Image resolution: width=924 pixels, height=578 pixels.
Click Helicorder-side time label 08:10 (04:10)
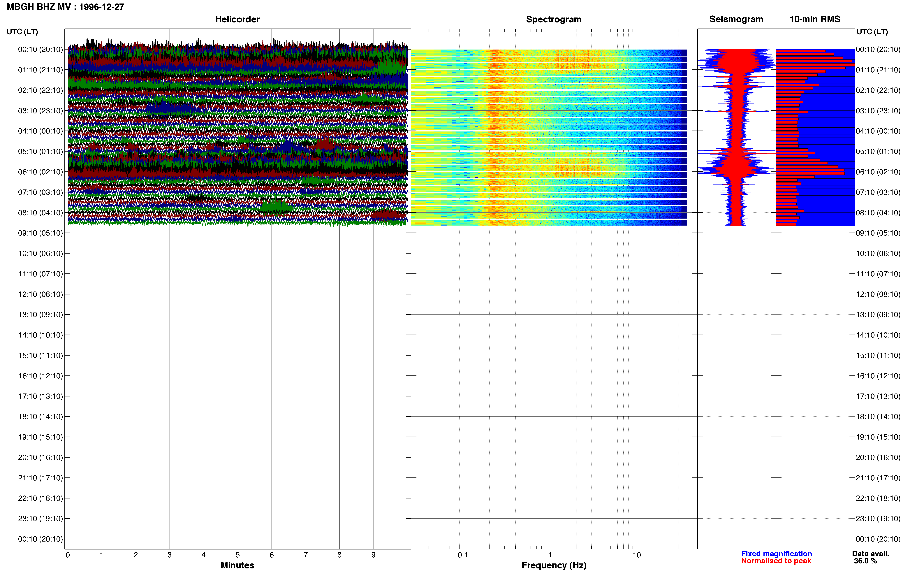click(41, 212)
